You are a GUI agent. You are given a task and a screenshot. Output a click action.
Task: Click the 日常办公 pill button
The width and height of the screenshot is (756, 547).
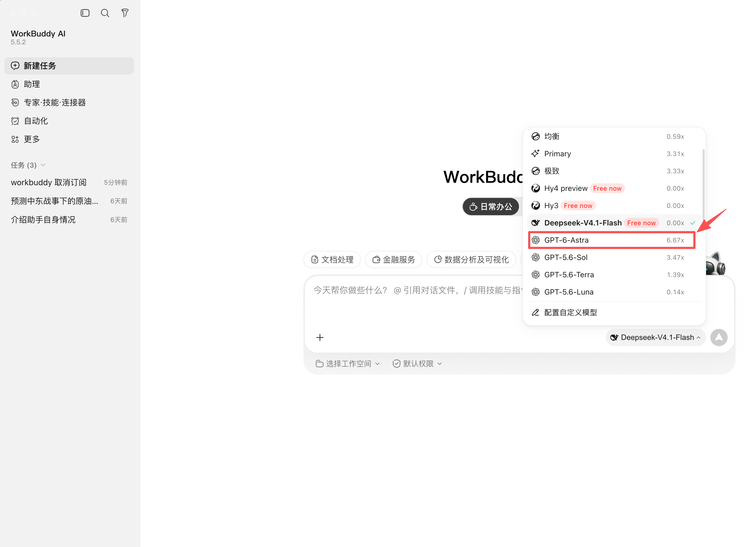(490, 207)
